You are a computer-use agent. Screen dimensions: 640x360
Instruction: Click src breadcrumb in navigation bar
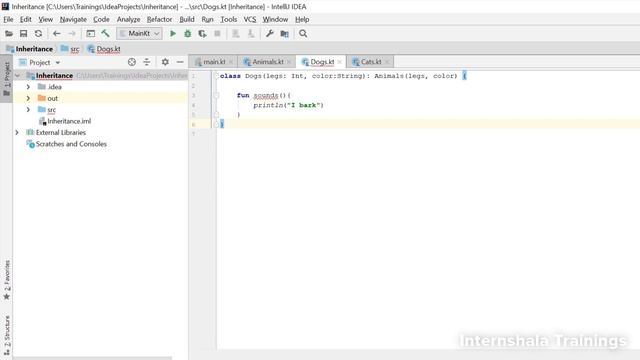click(x=70, y=49)
